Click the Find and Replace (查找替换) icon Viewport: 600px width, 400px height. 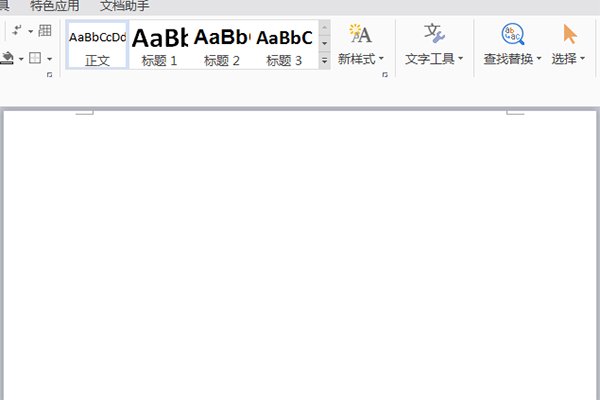tap(512, 35)
